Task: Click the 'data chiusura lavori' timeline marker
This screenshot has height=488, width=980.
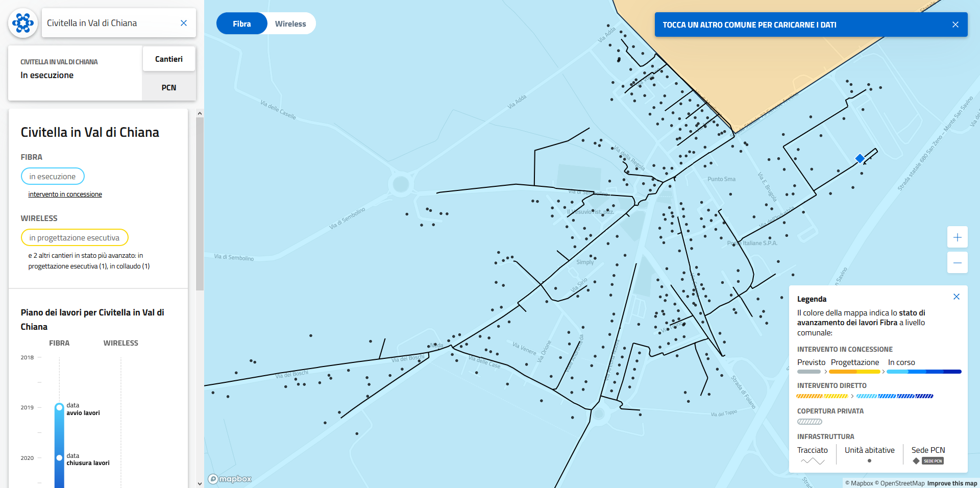Action: click(59, 458)
